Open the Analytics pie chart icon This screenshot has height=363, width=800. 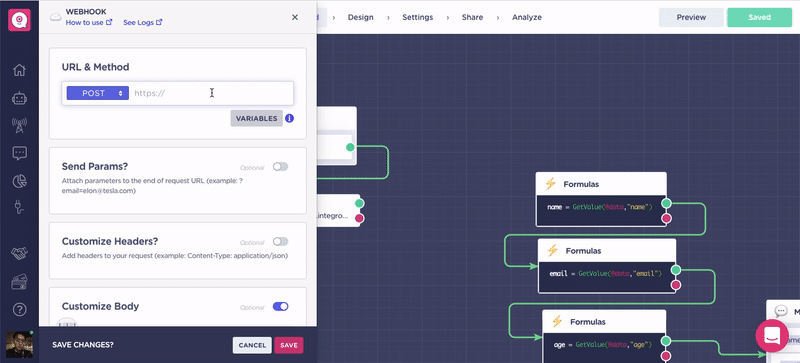[19, 181]
